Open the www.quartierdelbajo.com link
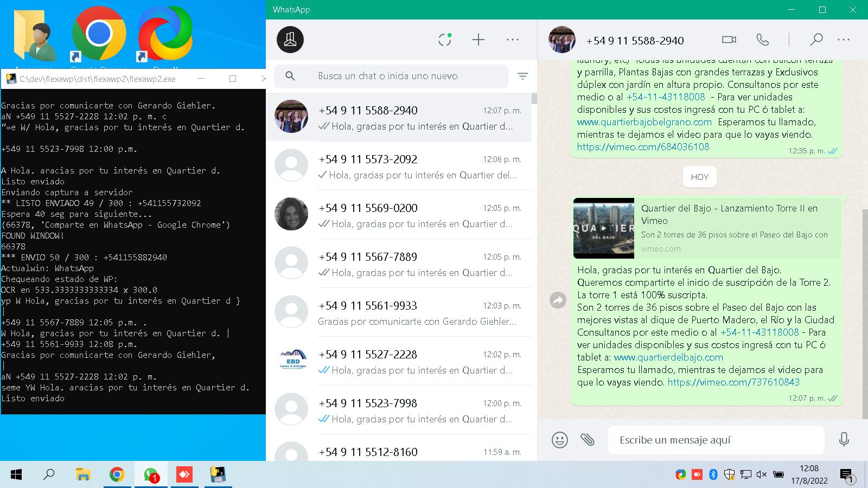This screenshot has width=868, height=488. coord(668,357)
